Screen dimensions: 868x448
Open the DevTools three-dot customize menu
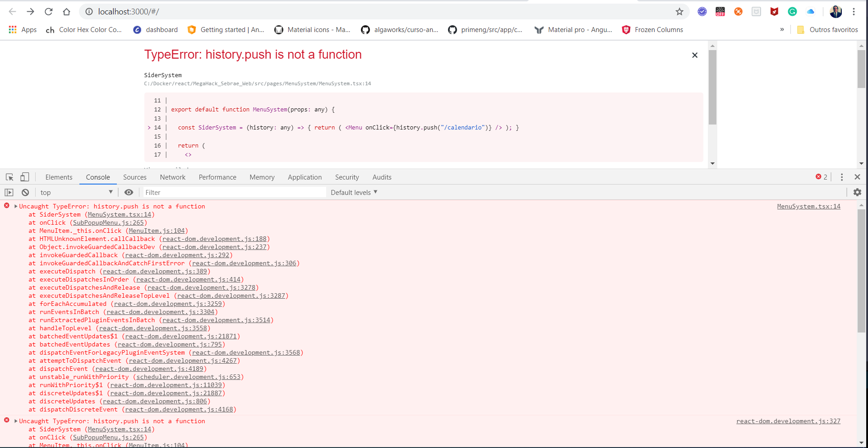point(842,177)
